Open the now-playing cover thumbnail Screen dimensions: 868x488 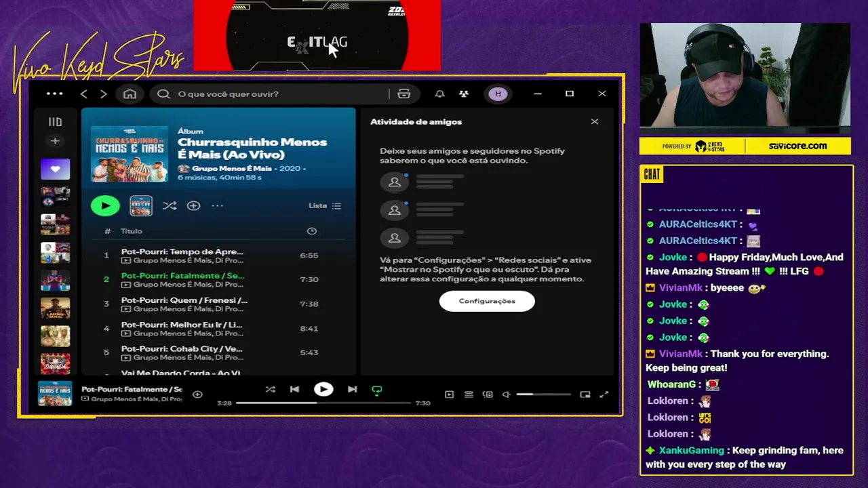(55, 394)
